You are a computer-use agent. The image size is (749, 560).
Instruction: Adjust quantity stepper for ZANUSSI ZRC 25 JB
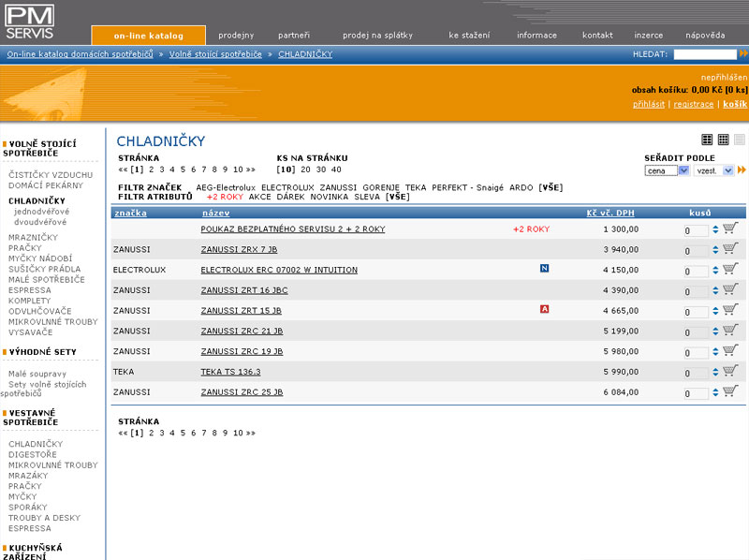(x=715, y=392)
